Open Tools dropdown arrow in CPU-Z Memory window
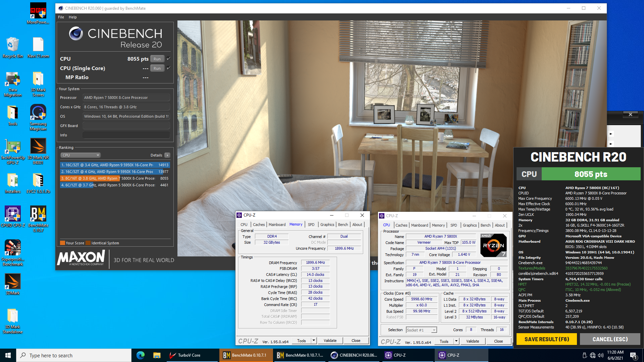644x362 pixels. coord(314,341)
